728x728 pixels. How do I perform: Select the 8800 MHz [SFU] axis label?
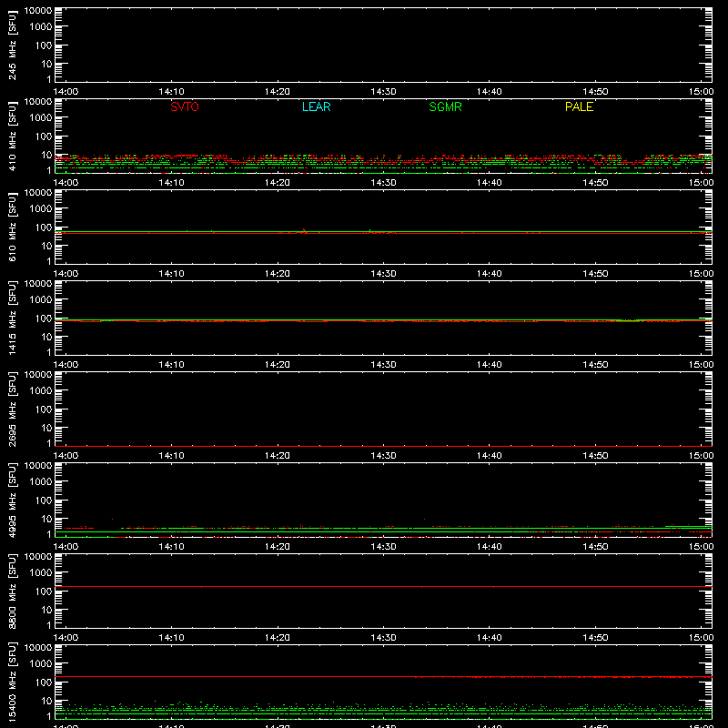pyautogui.click(x=12, y=591)
